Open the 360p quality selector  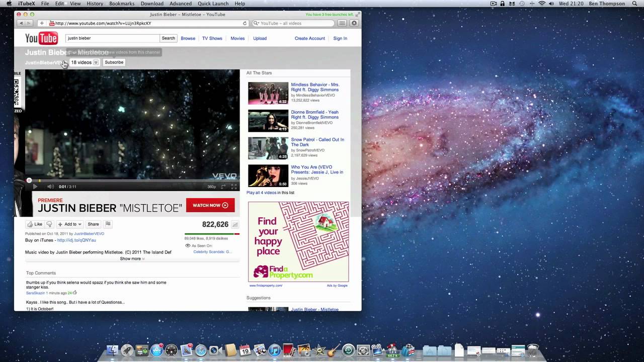point(211,187)
